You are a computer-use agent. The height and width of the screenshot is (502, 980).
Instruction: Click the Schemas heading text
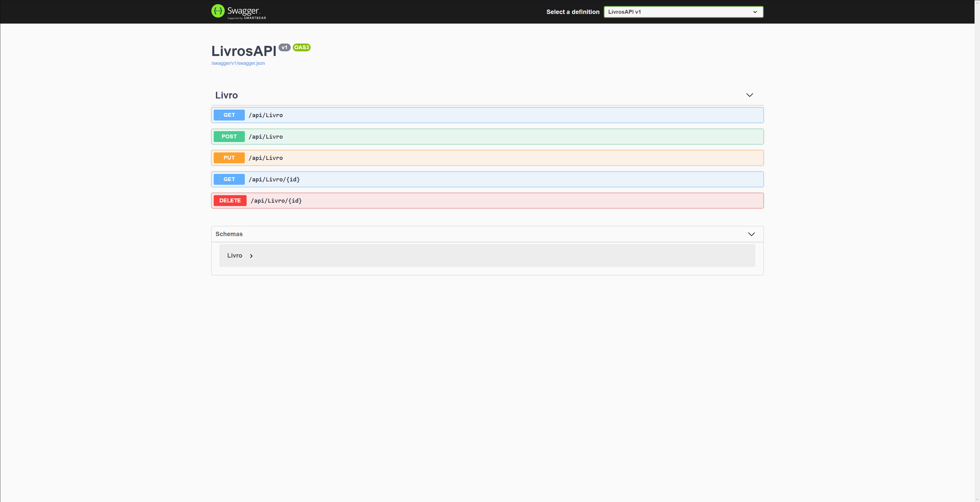click(x=229, y=234)
